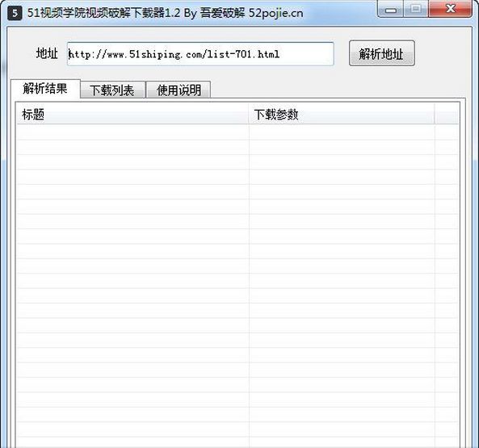Open the 使用说明 tab

click(x=179, y=90)
